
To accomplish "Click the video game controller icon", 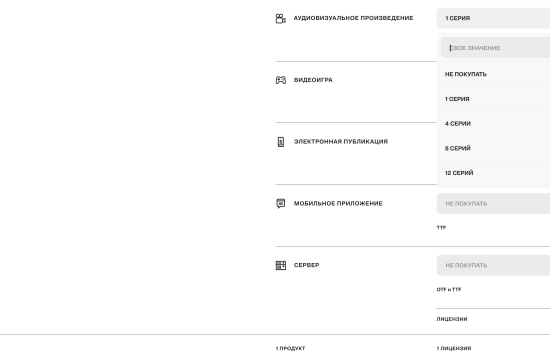I will point(281,80).
